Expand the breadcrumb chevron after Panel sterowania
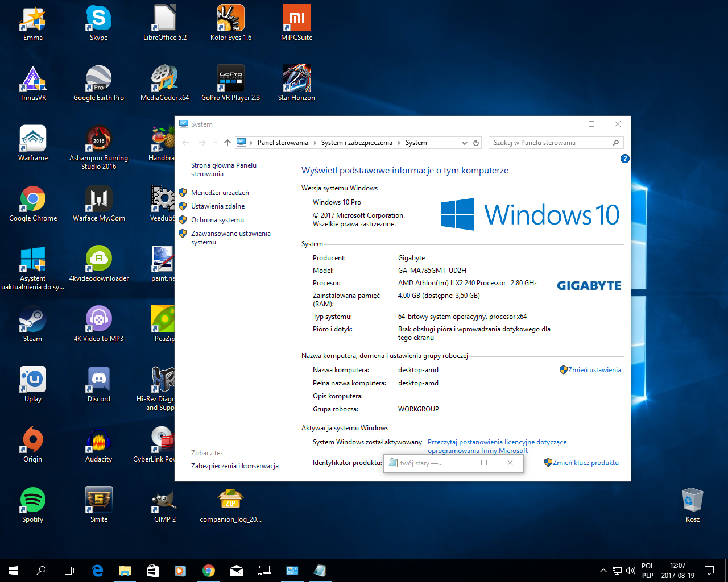This screenshot has width=728, height=582. [x=315, y=143]
